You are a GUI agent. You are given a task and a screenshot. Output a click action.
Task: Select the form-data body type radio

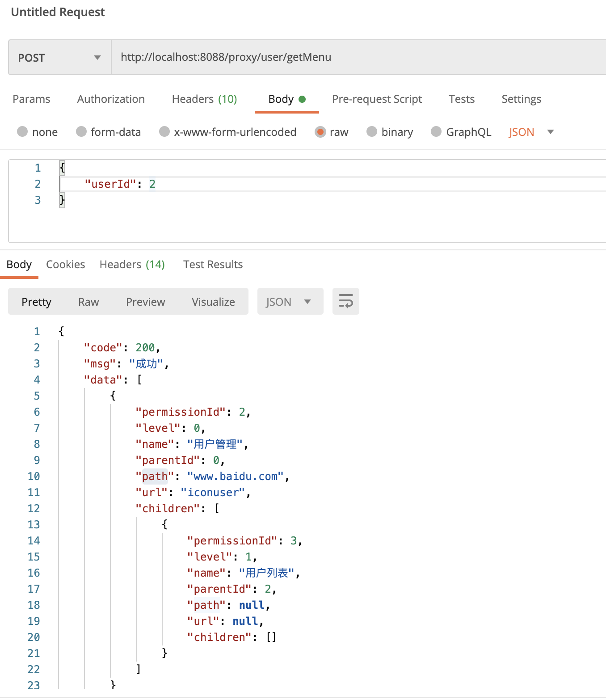tap(81, 131)
